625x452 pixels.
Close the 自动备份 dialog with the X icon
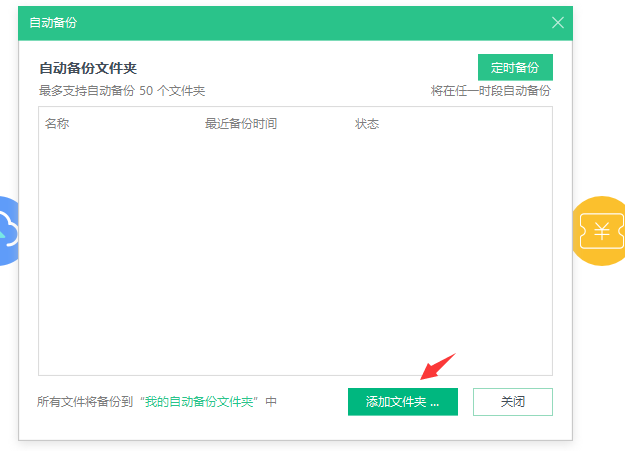click(558, 22)
